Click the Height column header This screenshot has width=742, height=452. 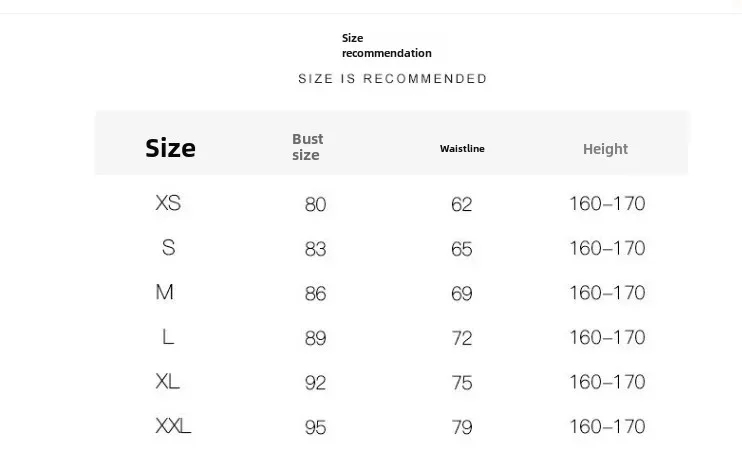605,149
